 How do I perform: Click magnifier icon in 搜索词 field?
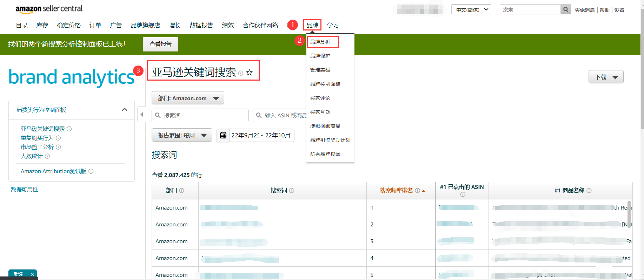158,115
